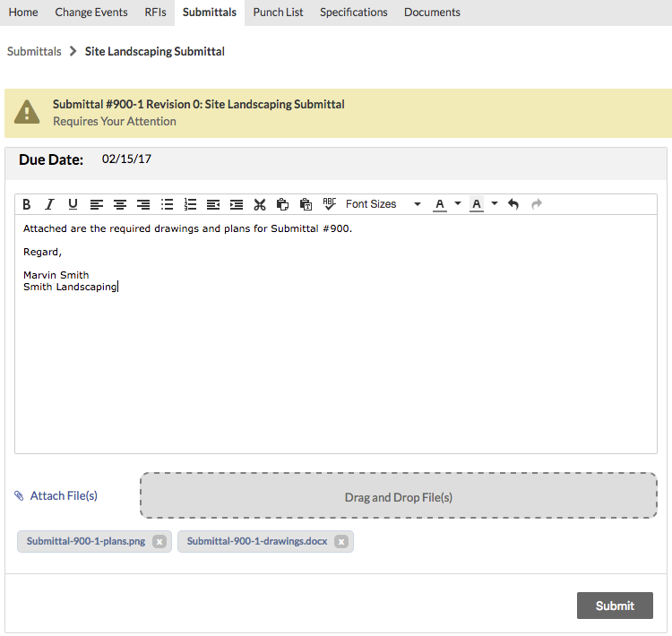The width and height of the screenshot is (672, 636).
Task: Toggle bold formatting in the editor
Action: [x=27, y=204]
